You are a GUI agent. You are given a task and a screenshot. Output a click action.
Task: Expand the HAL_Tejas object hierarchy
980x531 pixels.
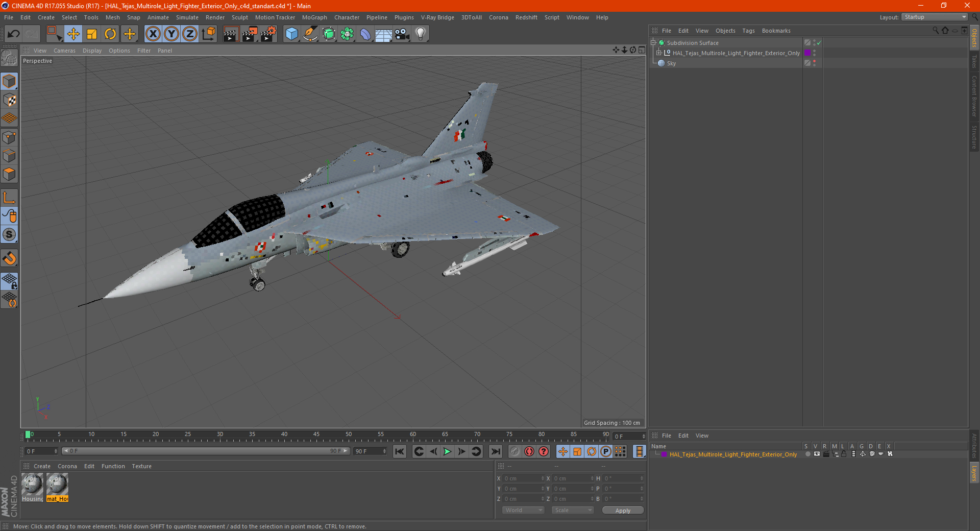[x=659, y=53]
